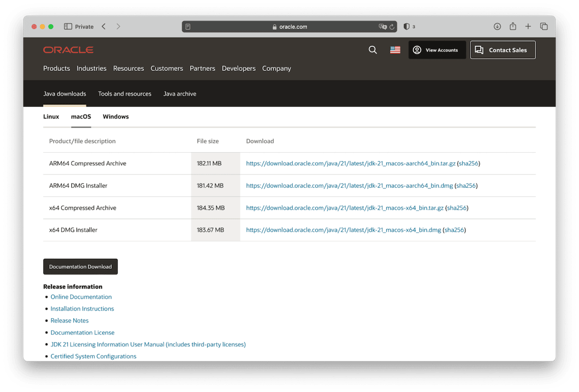Select the Linux downloads tab
The image size is (579, 392).
point(51,117)
